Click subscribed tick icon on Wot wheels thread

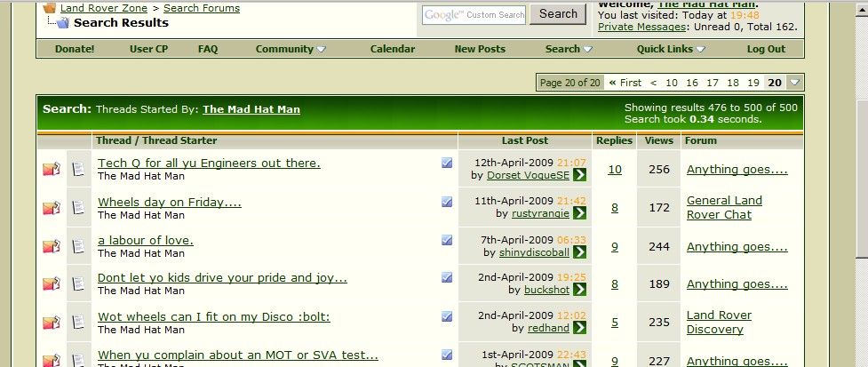tap(447, 316)
